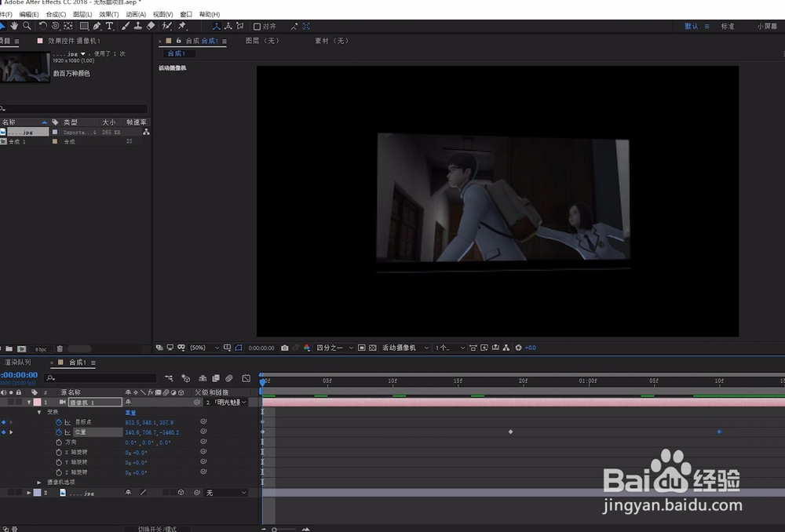This screenshot has width=785, height=532.
Task: Open the 动画(A) menu
Action: pyautogui.click(x=136, y=14)
